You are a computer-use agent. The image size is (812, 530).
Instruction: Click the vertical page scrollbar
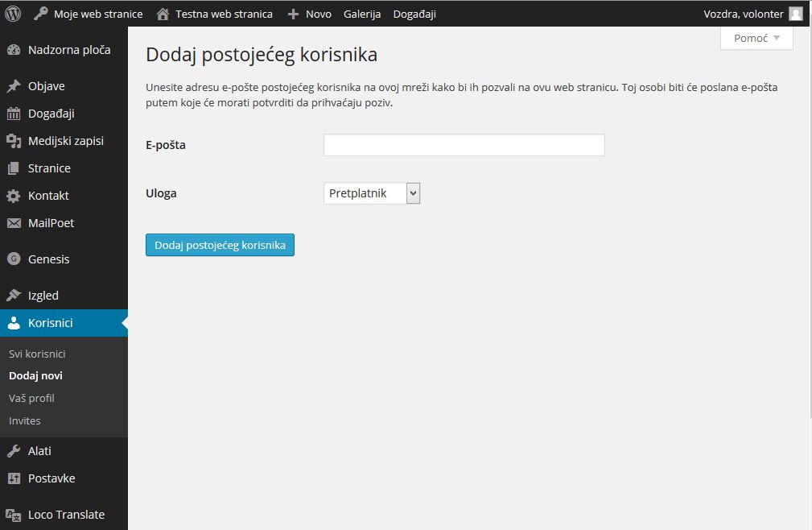(810, 223)
